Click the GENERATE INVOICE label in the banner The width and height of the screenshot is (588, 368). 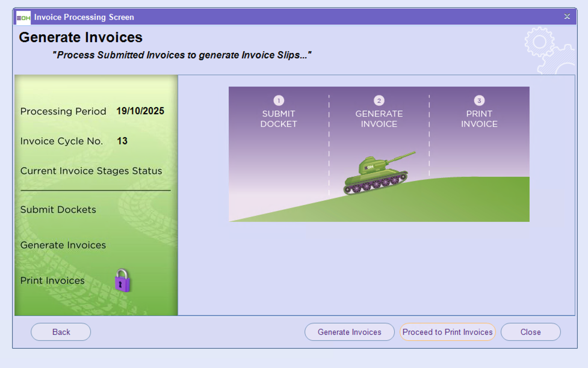pyautogui.click(x=379, y=119)
